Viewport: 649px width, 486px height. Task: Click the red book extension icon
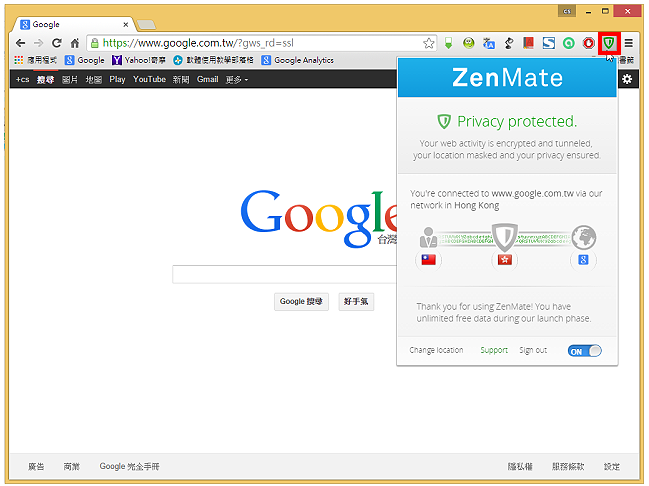[529, 43]
